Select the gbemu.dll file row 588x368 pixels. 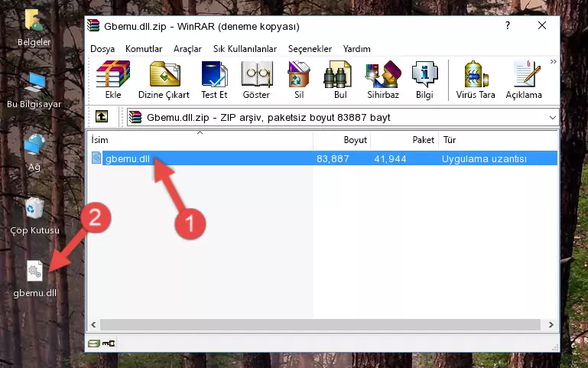[x=323, y=158]
